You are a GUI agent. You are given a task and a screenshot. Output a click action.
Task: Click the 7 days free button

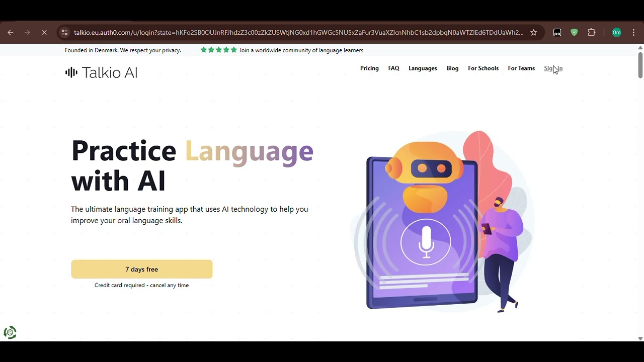click(142, 269)
